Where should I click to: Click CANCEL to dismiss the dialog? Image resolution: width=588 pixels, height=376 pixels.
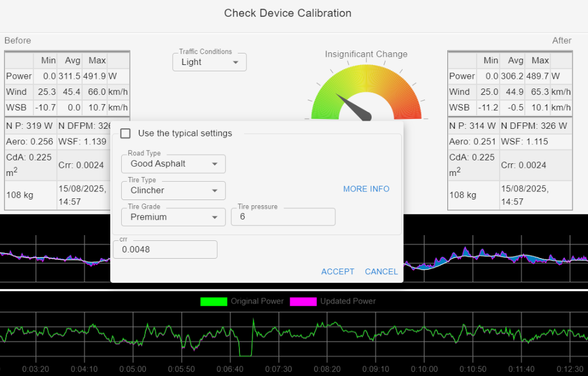click(x=381, y=271)
